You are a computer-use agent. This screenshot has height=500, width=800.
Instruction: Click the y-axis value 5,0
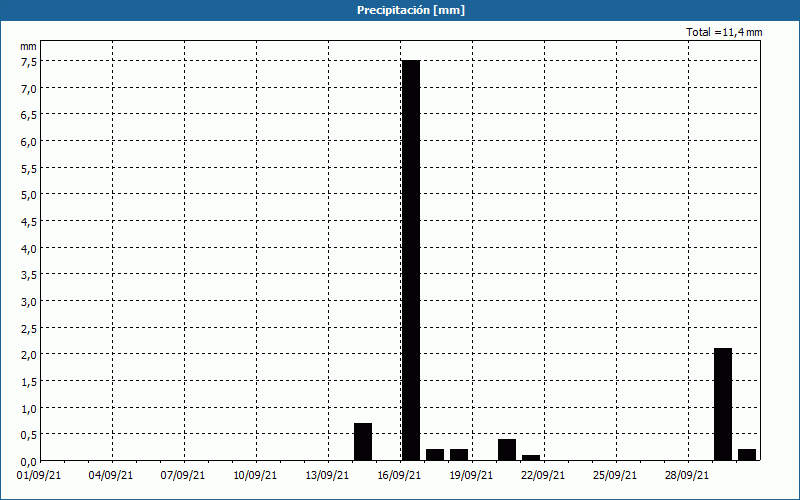click(29, 195)
